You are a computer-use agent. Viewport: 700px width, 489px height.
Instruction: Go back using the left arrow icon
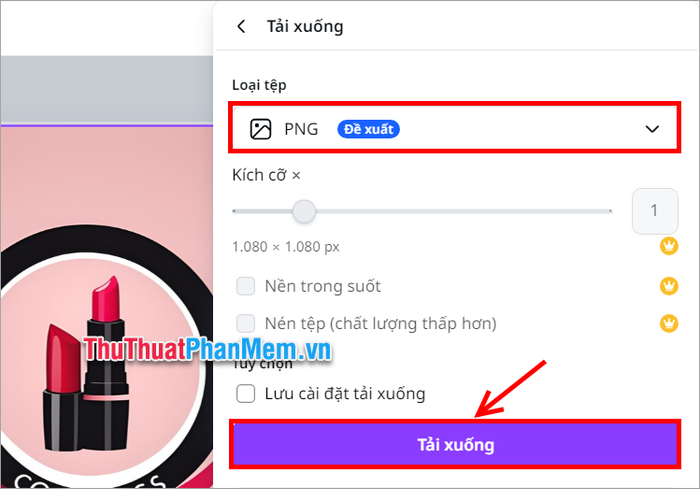241,26
